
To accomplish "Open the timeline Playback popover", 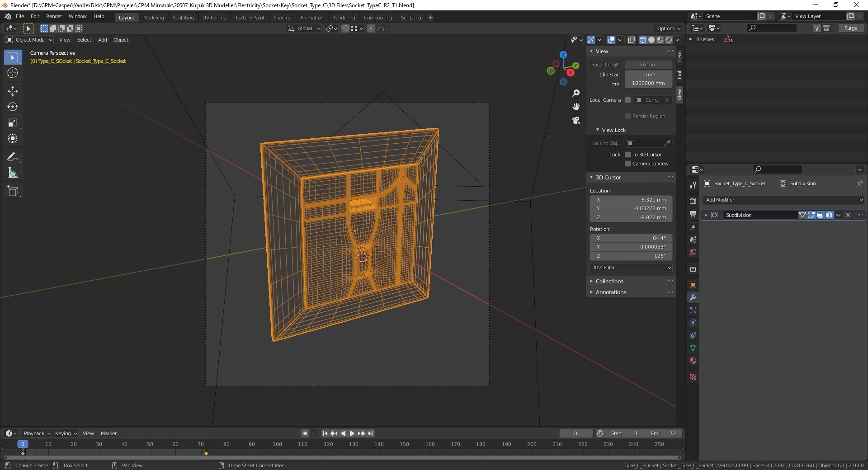I will click(37, 433).
